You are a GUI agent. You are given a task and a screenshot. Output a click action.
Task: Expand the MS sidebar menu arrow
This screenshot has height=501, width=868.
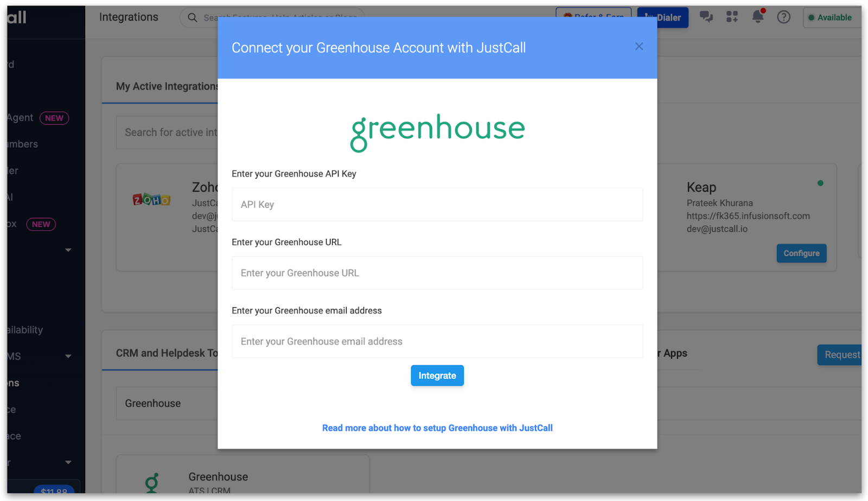[68, 357]
